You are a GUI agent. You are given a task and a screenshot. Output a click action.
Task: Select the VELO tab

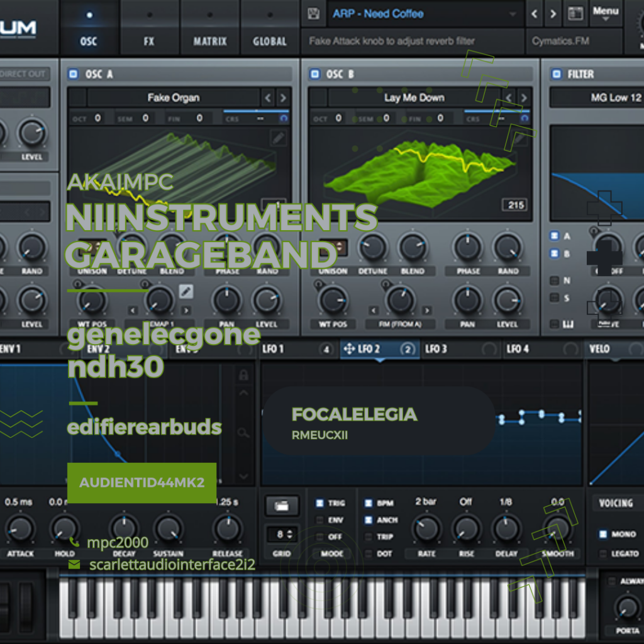615,349
